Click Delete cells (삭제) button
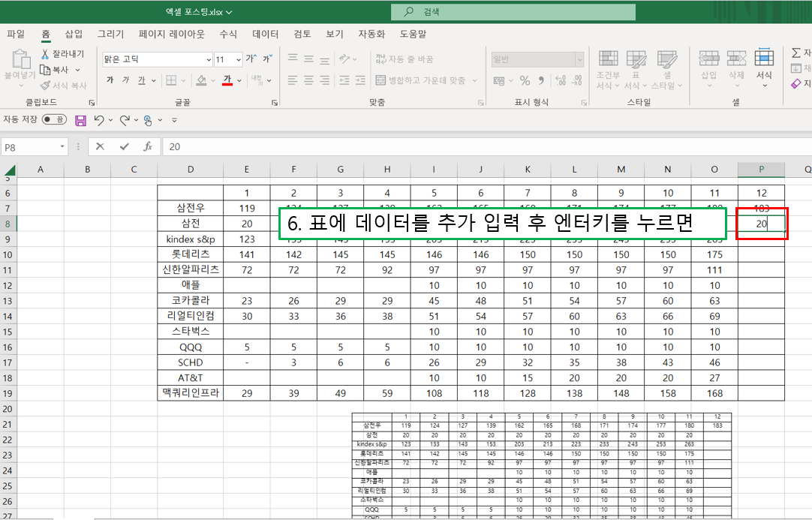The image size is (812, 520). (736, 69)
